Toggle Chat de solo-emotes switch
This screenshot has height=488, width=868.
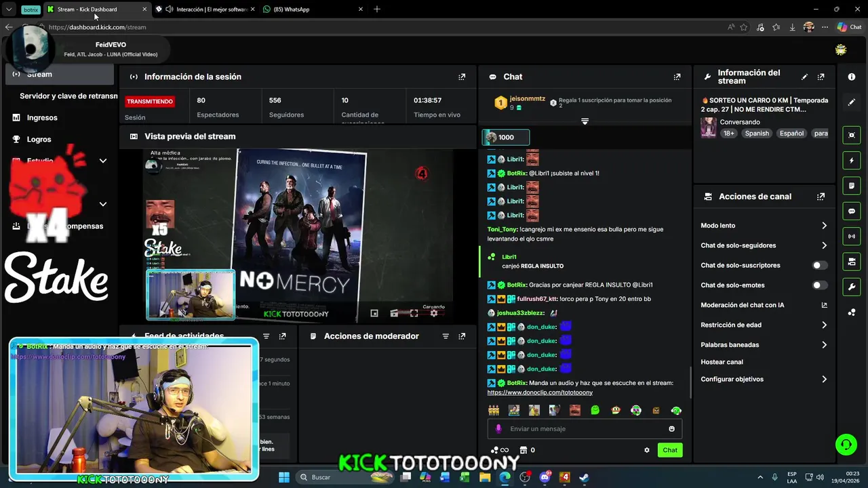click(820, 285)
